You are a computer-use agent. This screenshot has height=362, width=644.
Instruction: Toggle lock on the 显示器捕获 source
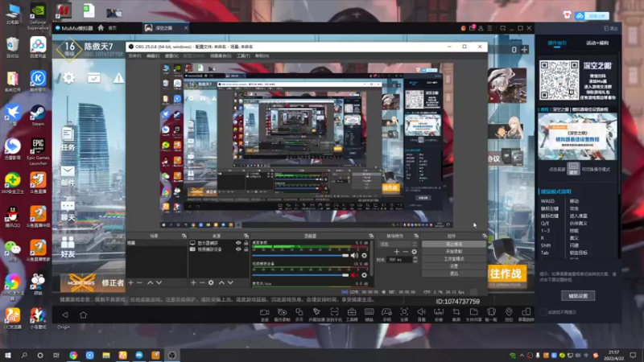click(246, 243)
